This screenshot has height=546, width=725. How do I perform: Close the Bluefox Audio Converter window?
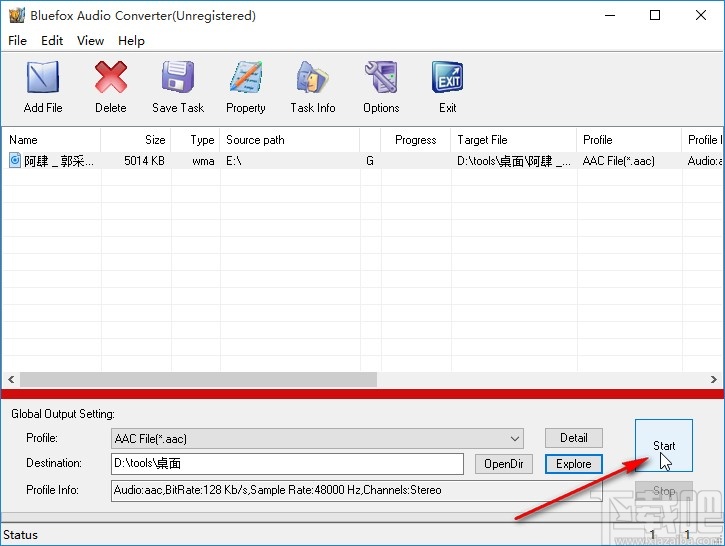701,15
